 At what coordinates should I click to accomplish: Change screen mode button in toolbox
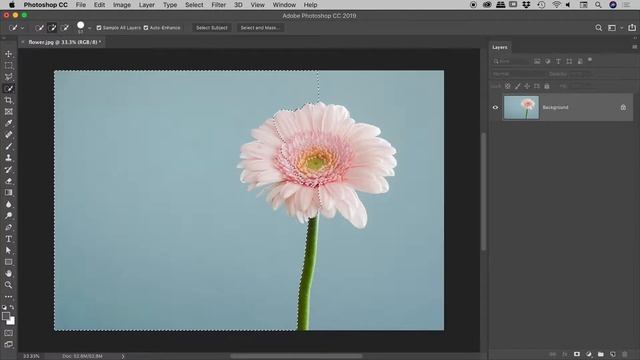[9, 344]
